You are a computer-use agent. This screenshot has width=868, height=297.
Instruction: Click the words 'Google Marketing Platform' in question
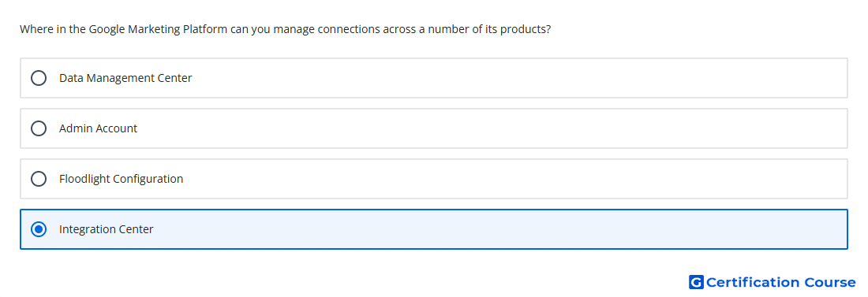point(158,29)
